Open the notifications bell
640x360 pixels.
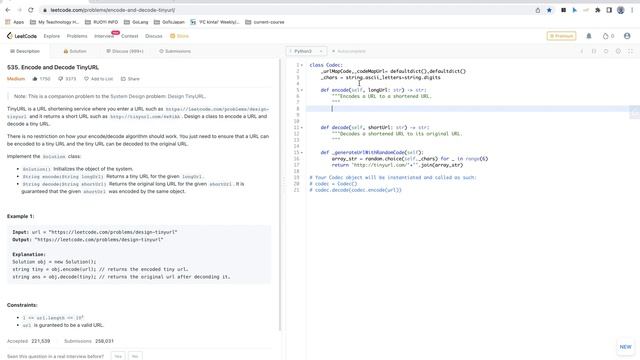pyautogui.click(x=589, y=36)
